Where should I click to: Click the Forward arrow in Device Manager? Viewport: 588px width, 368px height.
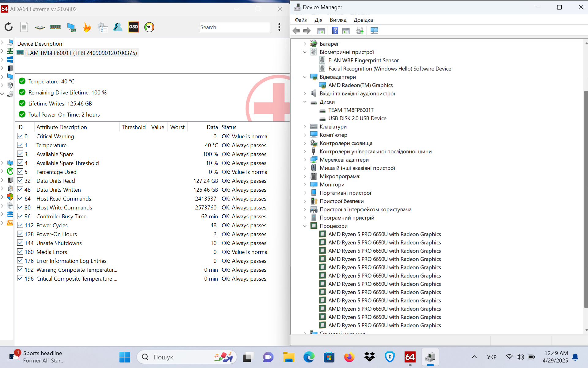point(307,31)
